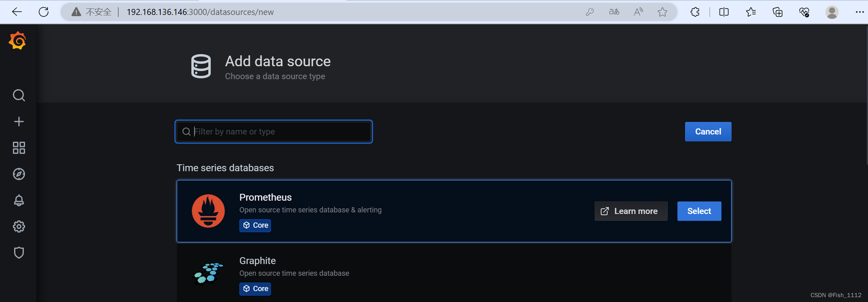Toggle the split screen icon
This screenshot has height=302, width=868.
tap(724, 12)
